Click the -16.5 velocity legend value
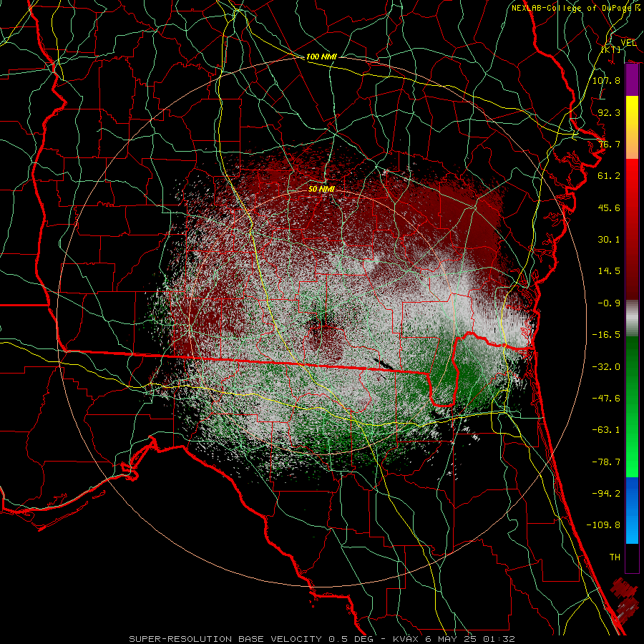The height and width of the screenshot is (644, 644). click(x=606, y=335)
